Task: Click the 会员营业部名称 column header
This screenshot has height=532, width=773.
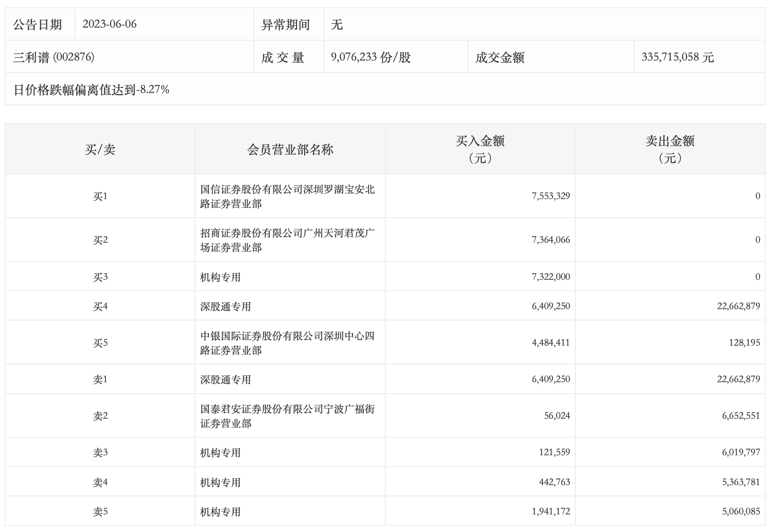Action: point(290,150)
